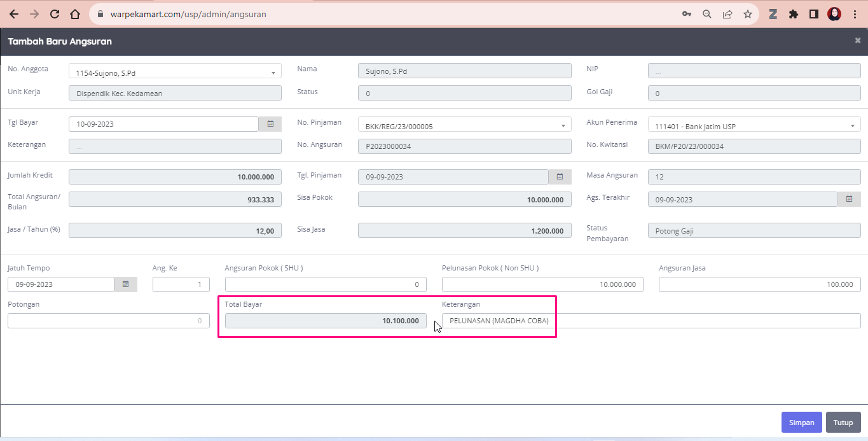Open the profile avatar menu
The height and width of the screenshot is (441, 868).
coord(834,14)
